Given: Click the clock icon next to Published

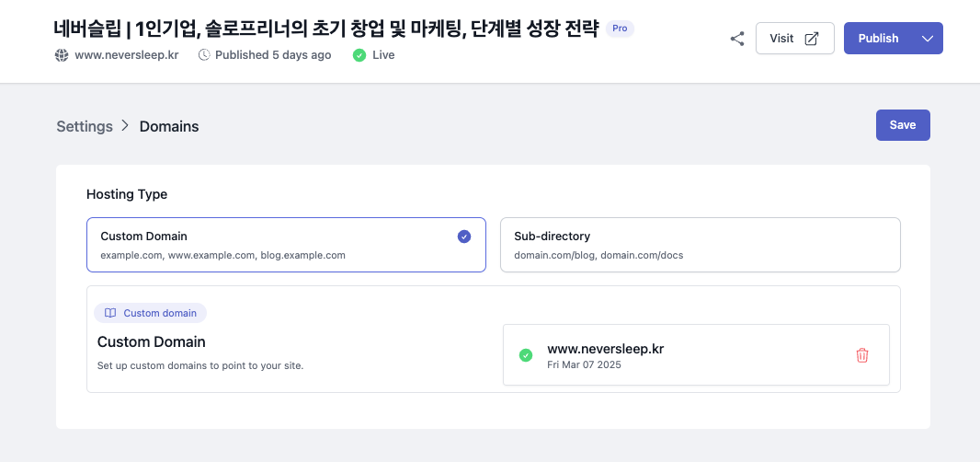Looking at the screenshot, I should pyautogui.click(x=204, y=55).
